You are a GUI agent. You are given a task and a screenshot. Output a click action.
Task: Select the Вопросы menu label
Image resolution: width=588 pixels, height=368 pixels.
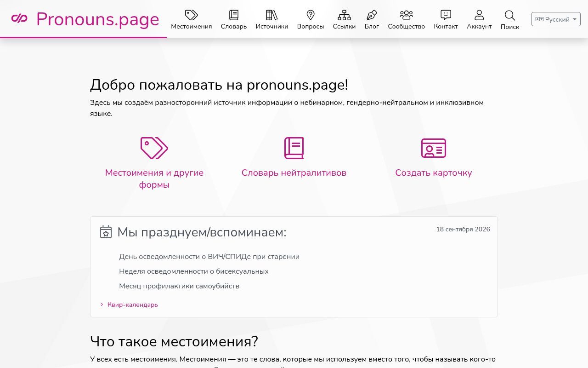[311, 27]
